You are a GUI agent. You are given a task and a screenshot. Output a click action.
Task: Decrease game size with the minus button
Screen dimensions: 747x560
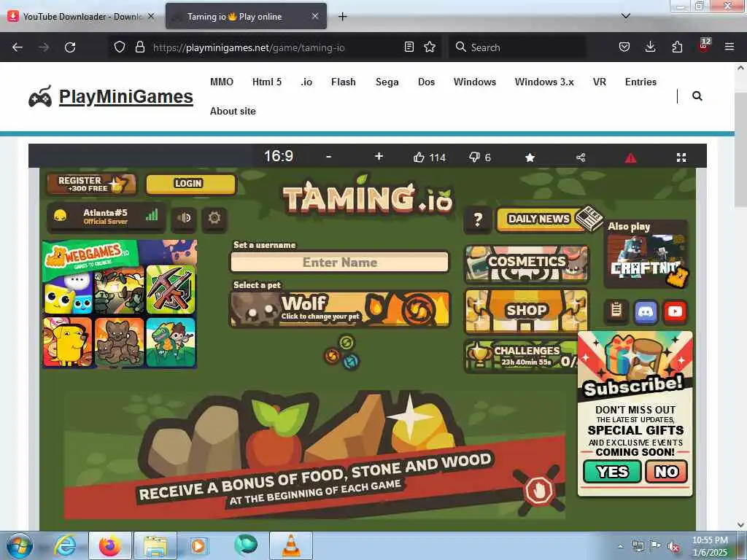(x=329, y=157)
